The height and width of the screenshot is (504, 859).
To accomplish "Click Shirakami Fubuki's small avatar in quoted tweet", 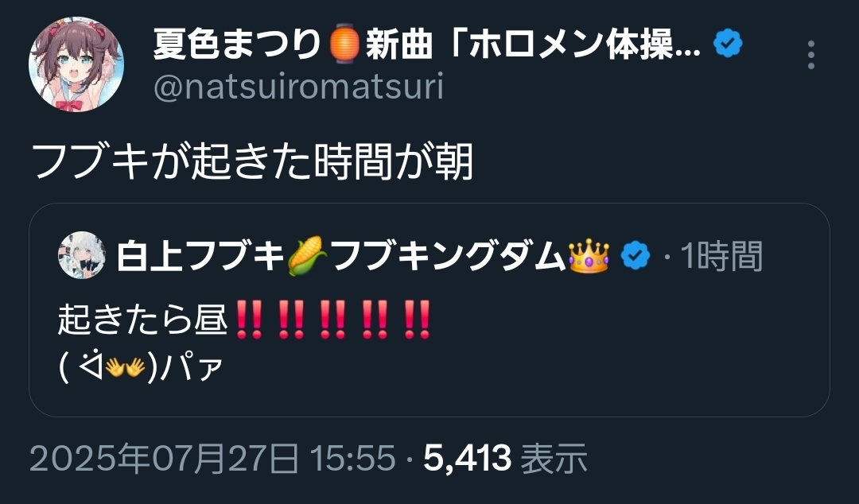I will coord(82,255).
